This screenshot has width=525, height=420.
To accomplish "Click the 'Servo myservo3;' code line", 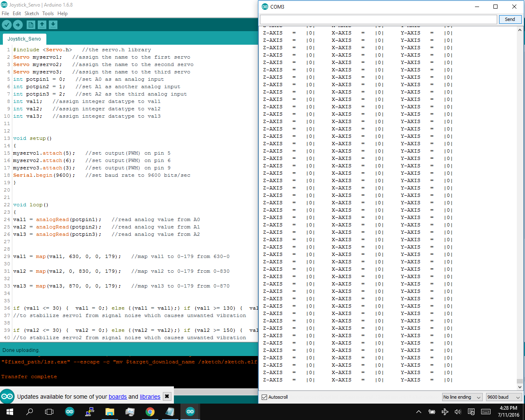I will 38,72.
